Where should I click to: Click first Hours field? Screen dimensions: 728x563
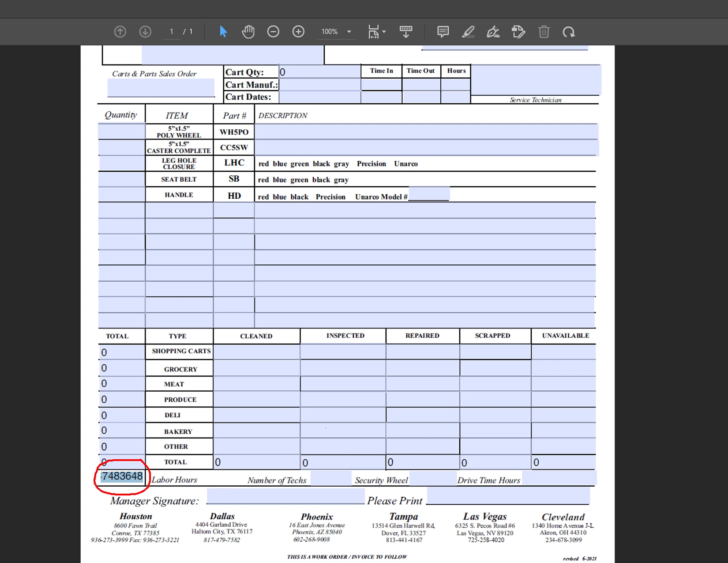[x=456, y=84]
